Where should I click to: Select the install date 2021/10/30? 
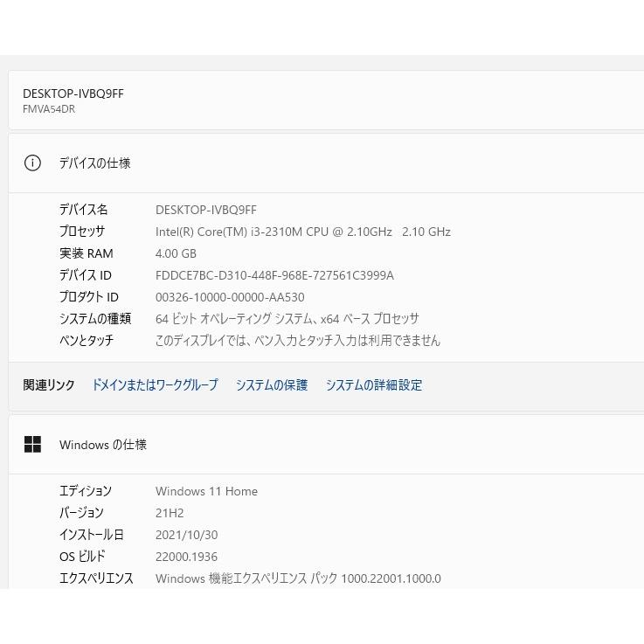pyautogui.click(x=186, y=535)
